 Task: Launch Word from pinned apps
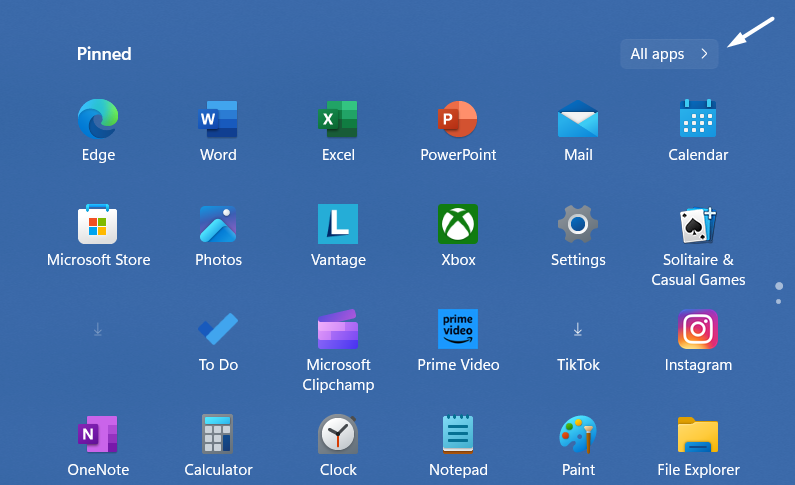point(218,121)
